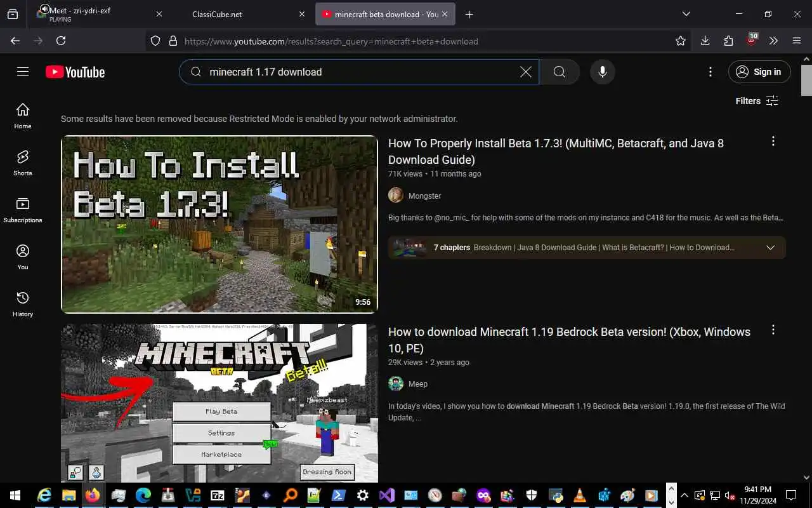Screen dimensions: 812x508
Task: Click Meep channel avatar
Action: 396,384
